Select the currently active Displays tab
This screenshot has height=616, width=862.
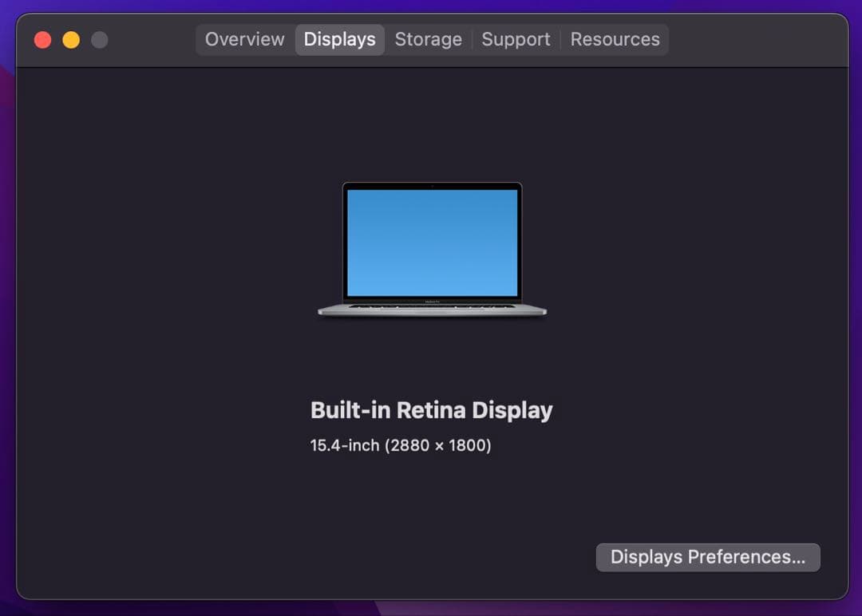339,39
